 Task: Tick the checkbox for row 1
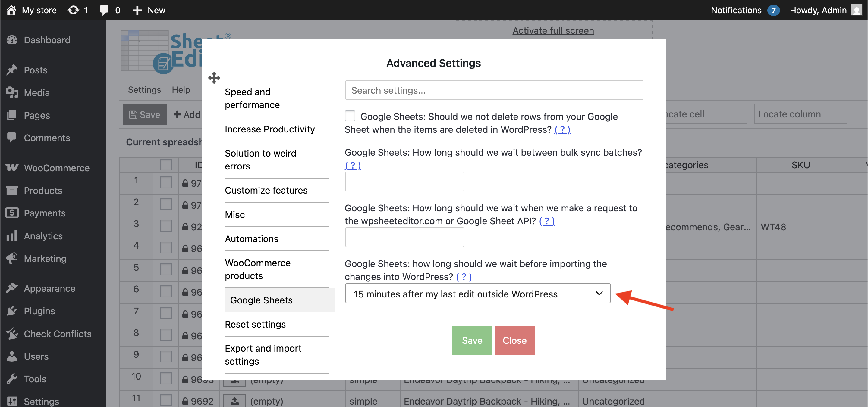(x=166, y=183)
